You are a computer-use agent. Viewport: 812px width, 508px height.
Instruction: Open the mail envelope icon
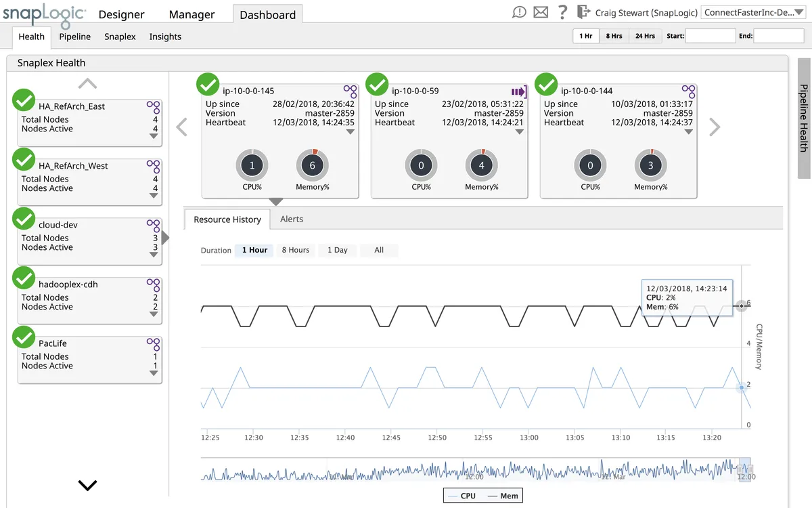[541, 12]
